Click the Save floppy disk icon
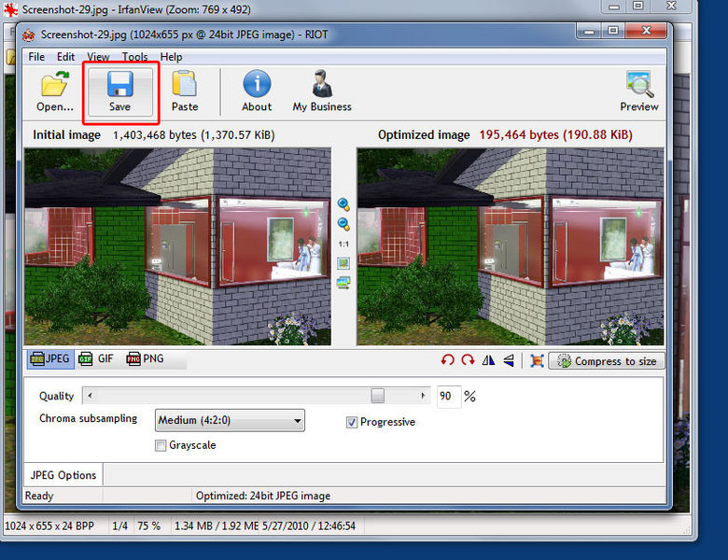This screenshot has width=728, height=560. [x=119, y=84]
